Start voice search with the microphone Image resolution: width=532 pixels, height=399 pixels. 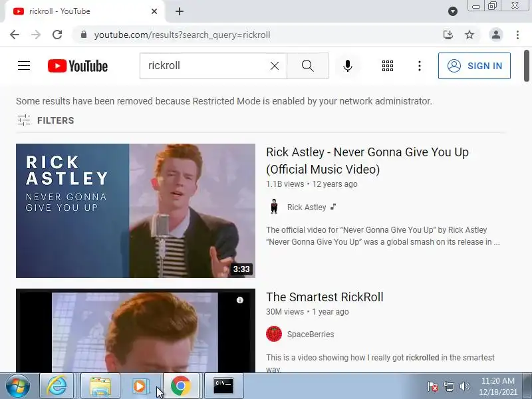point(347,66)
